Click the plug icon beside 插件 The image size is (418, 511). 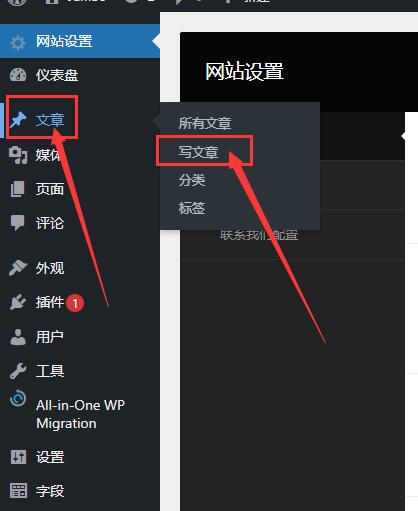pos(18,302)
